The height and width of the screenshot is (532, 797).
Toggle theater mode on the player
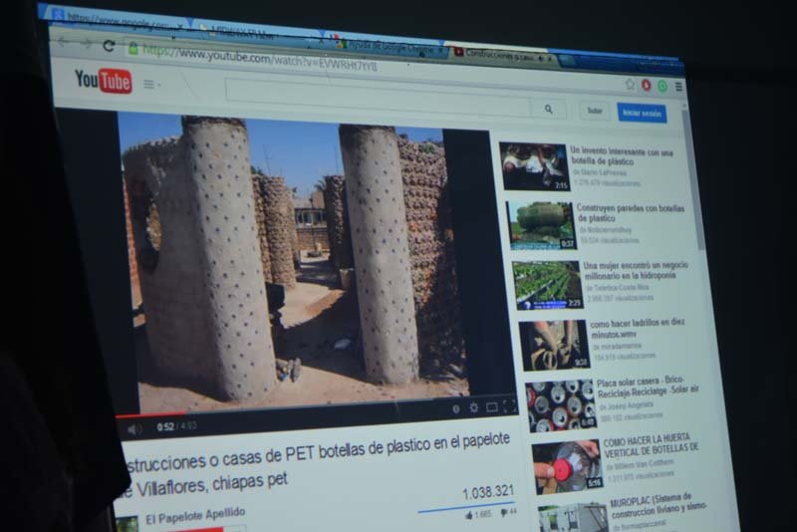(x=491, y=406)
